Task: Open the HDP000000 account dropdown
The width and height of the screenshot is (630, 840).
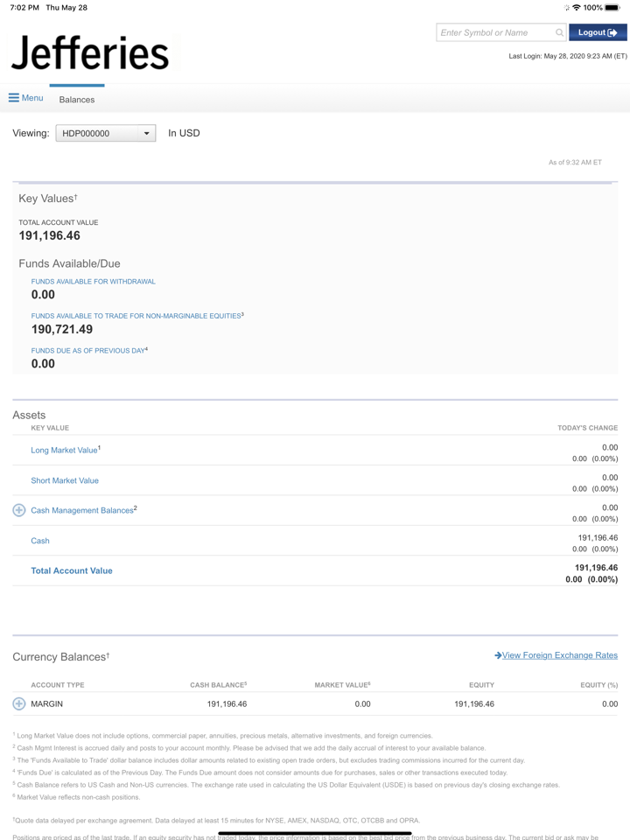Action: pos(105,134)
